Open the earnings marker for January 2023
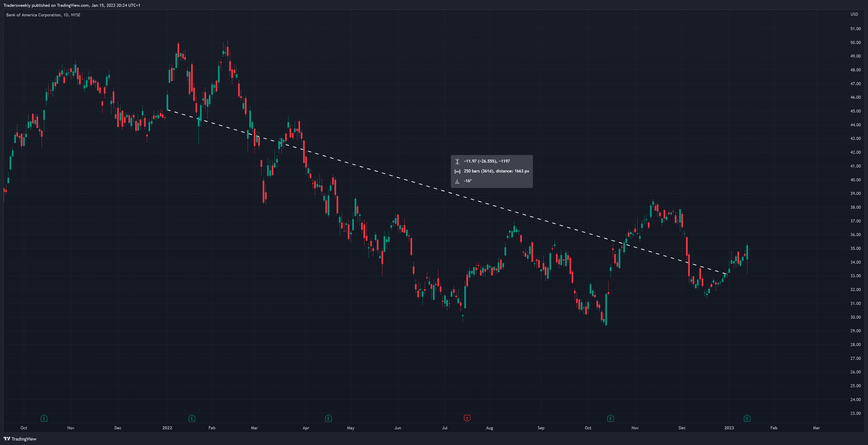Screen dimensions: 868x445 [x=747, y=418]
